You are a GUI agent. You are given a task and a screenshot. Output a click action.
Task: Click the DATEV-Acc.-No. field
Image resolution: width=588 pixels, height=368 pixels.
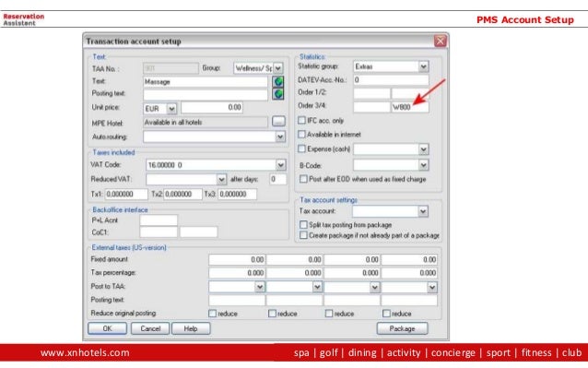tap(391, 80)
